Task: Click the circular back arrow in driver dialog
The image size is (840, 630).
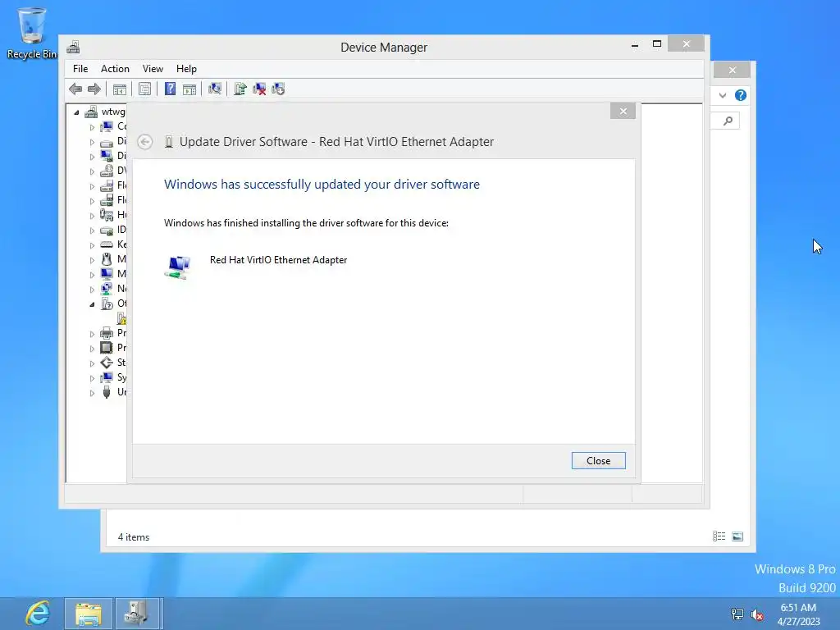Action: [x=144, y=142]
